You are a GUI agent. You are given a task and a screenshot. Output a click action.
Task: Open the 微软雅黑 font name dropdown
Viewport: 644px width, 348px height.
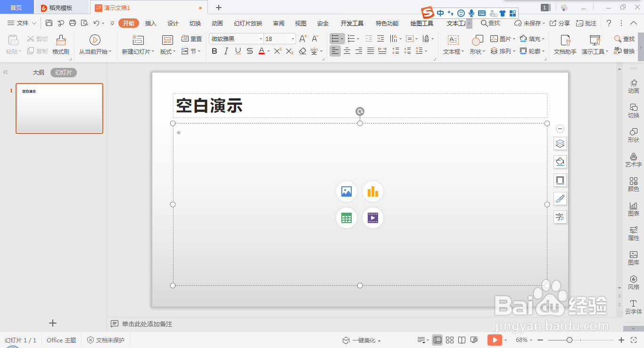coord(261,38)
